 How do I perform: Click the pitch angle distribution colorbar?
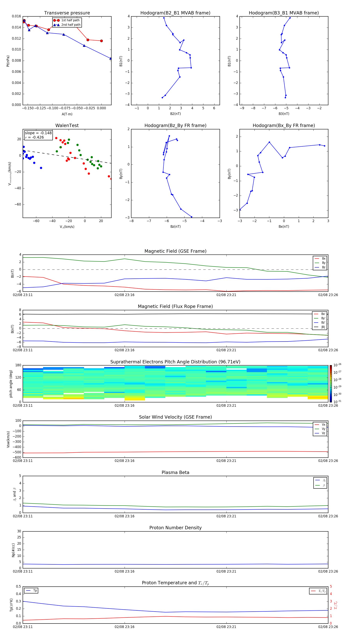[x=331, y=384]
